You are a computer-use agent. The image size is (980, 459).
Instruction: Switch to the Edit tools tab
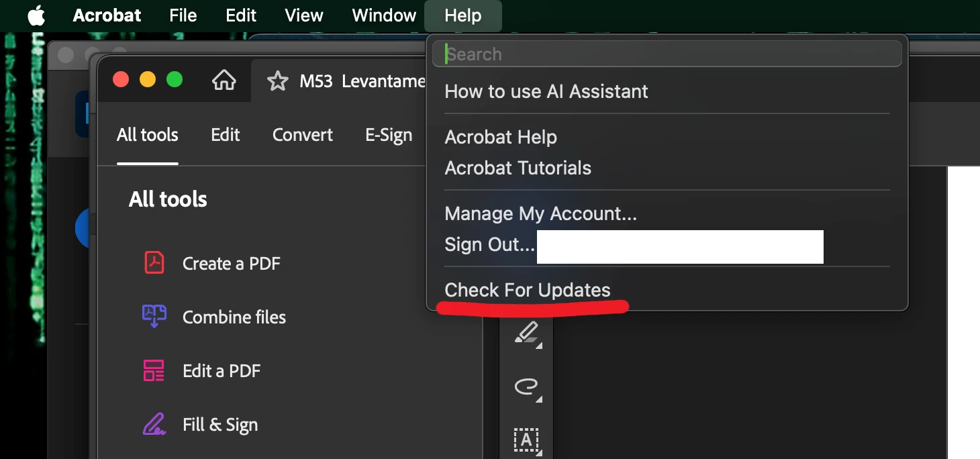click(x=225, y=135)
